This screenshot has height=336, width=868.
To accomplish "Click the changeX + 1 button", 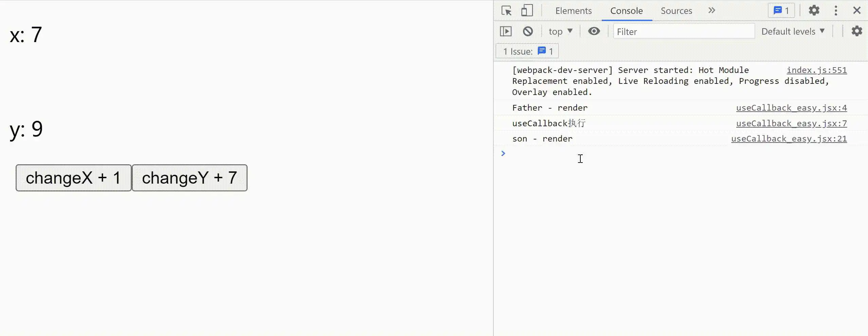I will point(73,178).
